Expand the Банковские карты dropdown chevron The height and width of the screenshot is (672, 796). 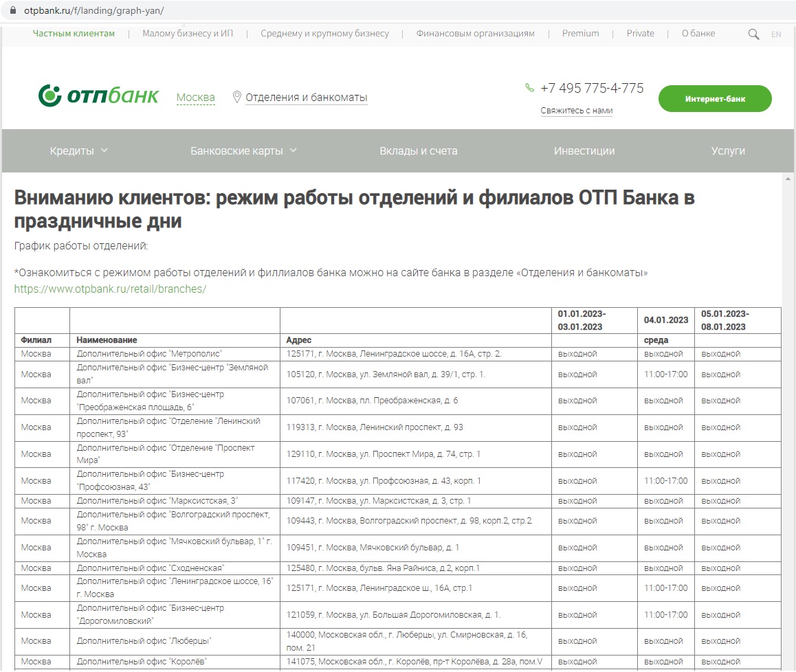coord(293,150)
